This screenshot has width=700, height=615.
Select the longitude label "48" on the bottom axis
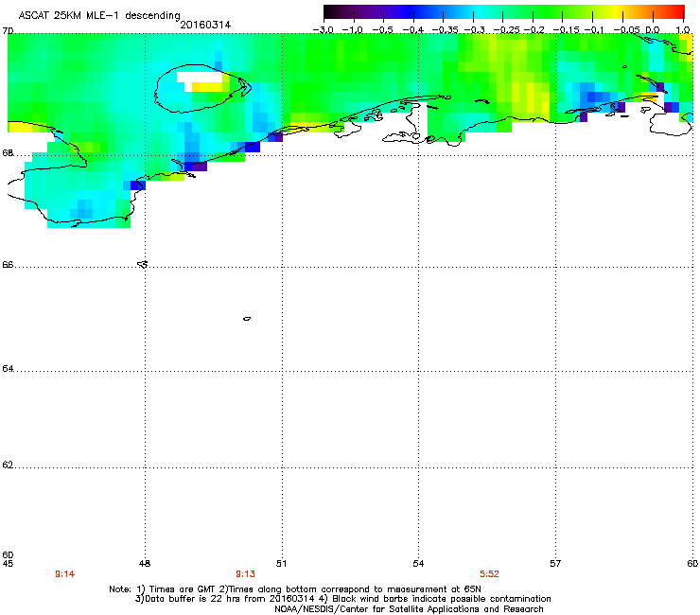pos(145,564)
